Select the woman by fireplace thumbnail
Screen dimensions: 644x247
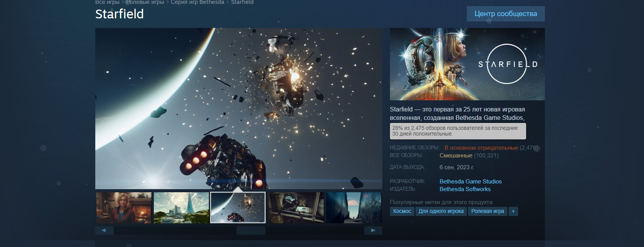point(124,208)
